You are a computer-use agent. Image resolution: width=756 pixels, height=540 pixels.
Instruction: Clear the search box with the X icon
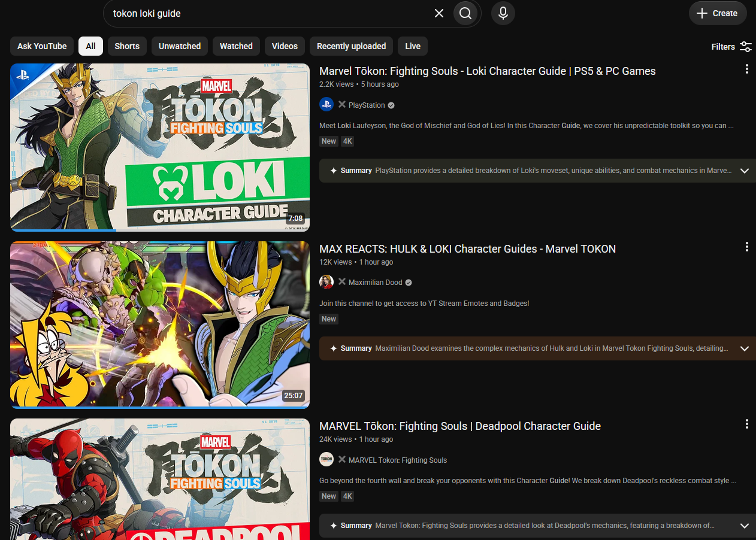[x=439, y=13]
